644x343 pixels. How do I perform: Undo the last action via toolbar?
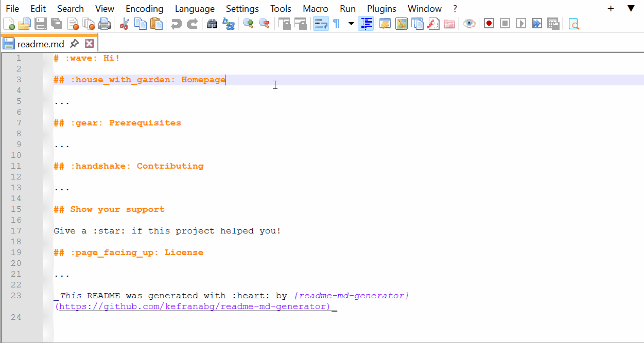176,23
